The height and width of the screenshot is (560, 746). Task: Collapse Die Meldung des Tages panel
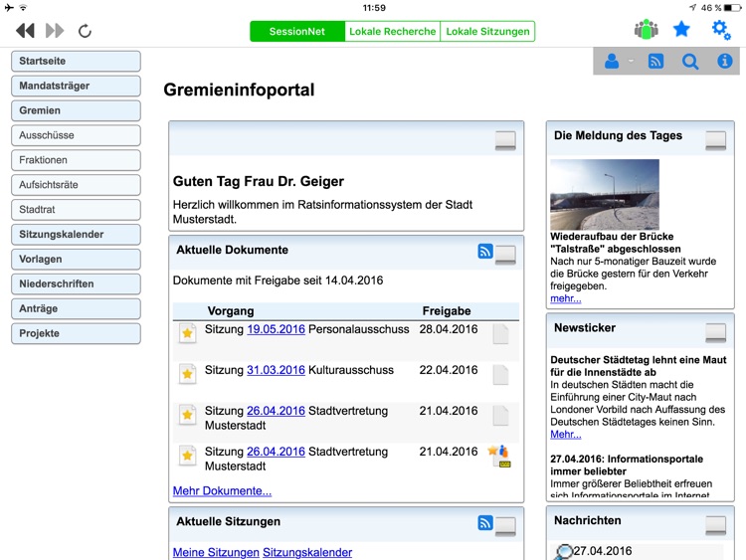coord(715,140)
